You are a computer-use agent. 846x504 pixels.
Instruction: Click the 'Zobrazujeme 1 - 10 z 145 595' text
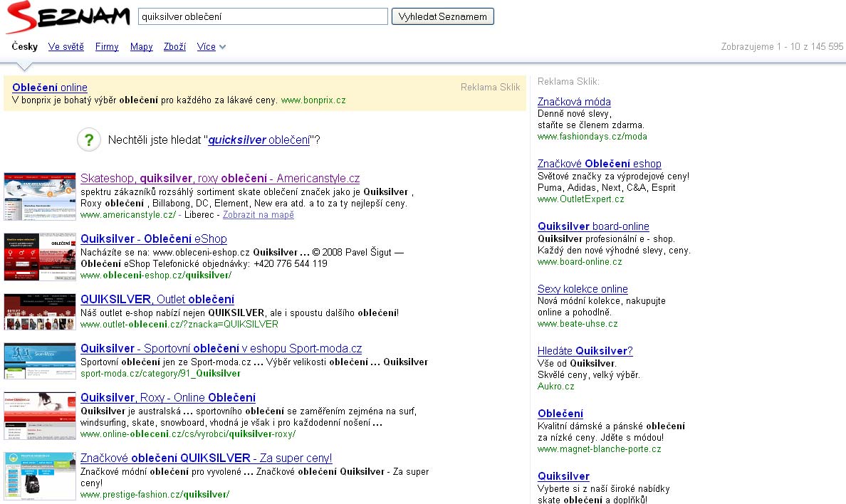(782, 46)
